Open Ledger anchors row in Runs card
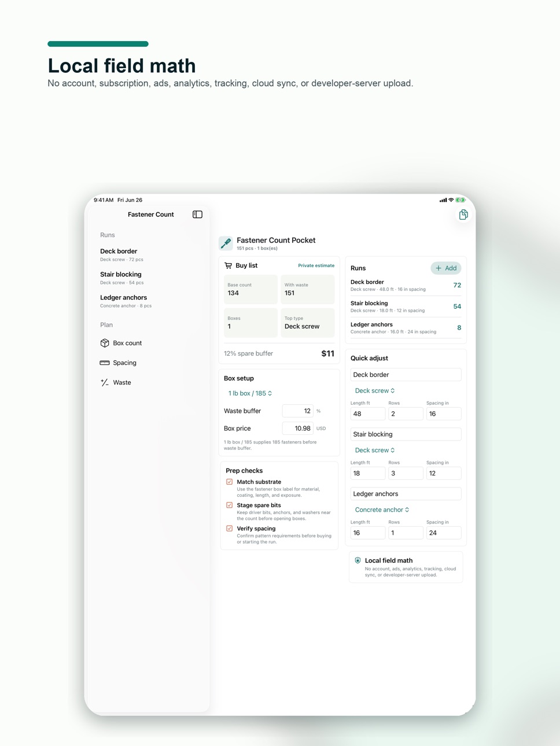Image resolution: width=560 pixels, height=746 pixels. point(406,328)
